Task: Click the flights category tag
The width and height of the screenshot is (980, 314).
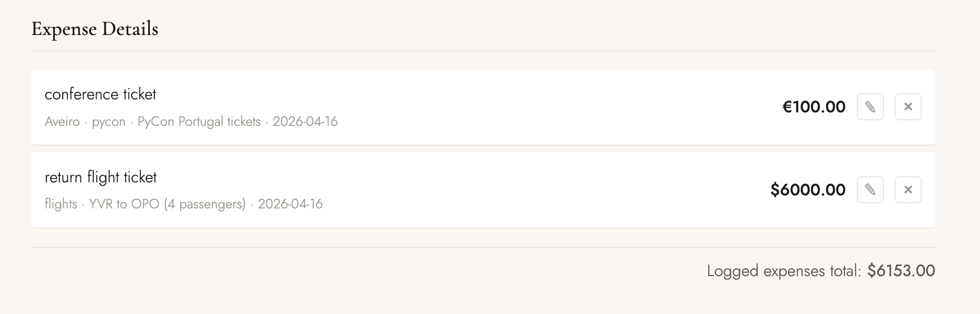Action: (60, 204)
